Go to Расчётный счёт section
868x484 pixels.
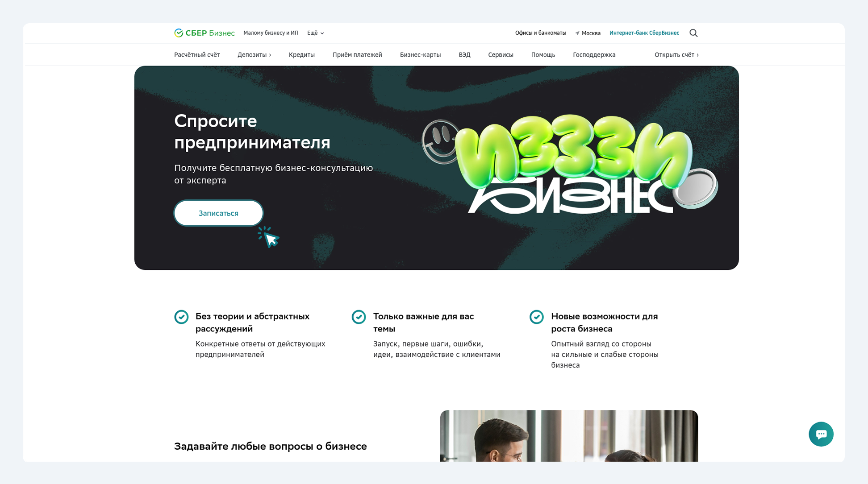197,55
